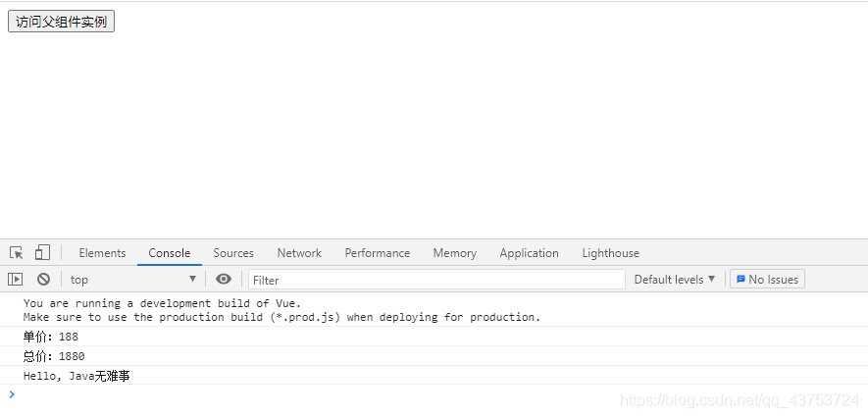Open the Performance tab
The width and height of the screenshot is (868, 418).
click(x=378, y=253)
